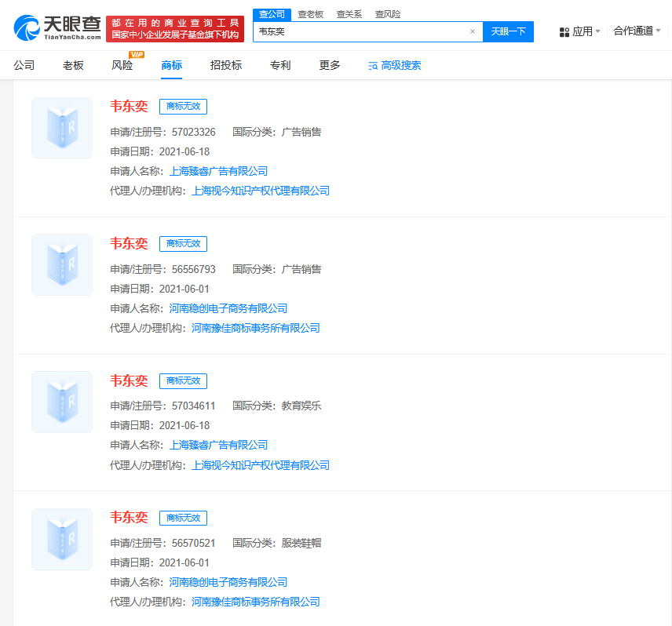Screen dimensions: 672x626
Task: Expand the 更多 navigation menu
Action: pyautogui.click(x=330, y=66)
